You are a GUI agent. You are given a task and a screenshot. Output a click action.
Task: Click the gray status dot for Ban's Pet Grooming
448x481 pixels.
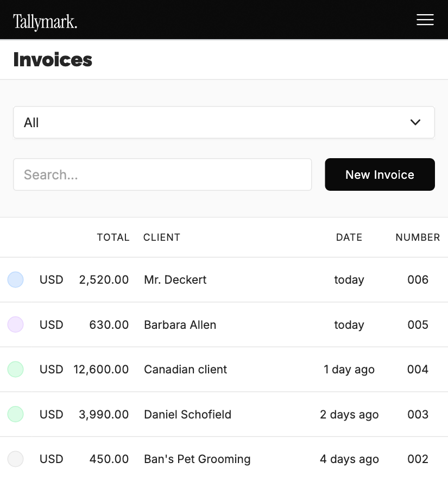pyautogui.click(x=15, y=459)
